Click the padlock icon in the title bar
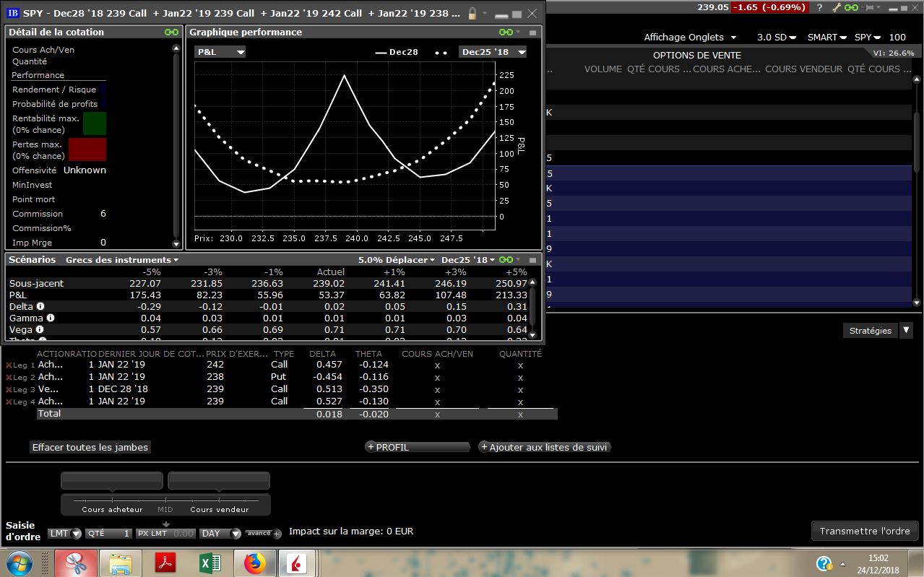924x577 pixels. click(x=472, y=13)
